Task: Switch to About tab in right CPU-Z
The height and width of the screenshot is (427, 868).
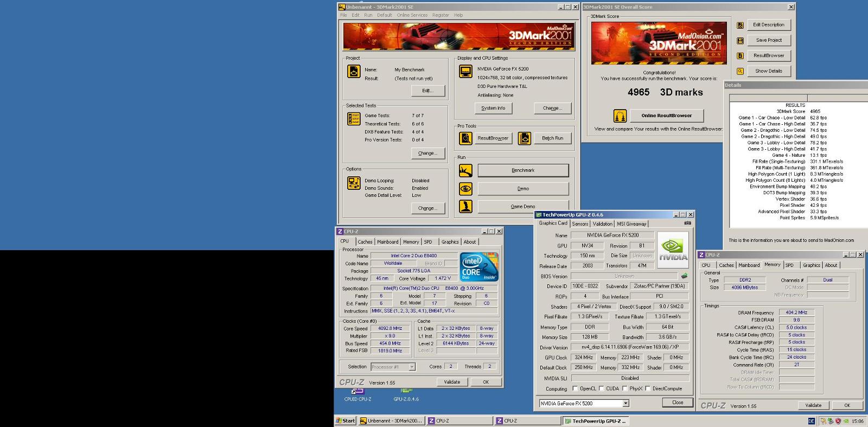Action: [x=831, y=265]
